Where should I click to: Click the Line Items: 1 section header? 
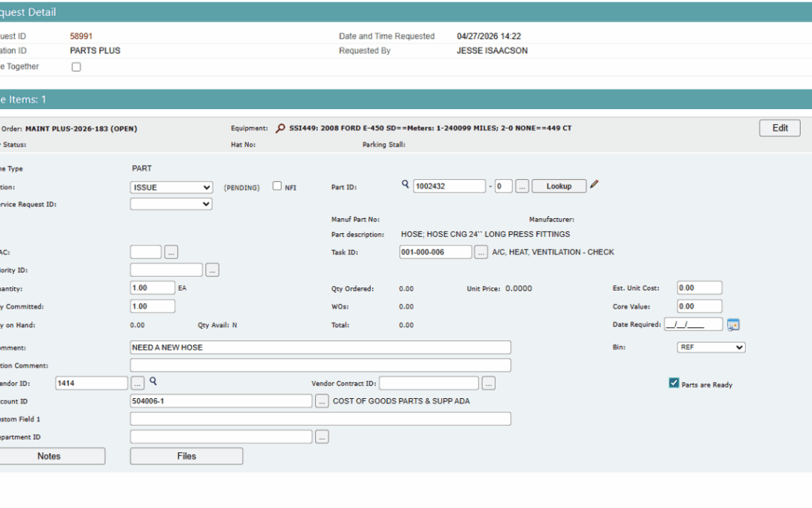click(406, 99)
